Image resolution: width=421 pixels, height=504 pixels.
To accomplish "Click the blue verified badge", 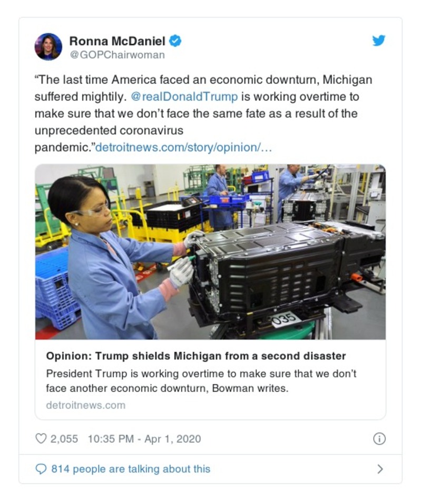I will point(175,41).
